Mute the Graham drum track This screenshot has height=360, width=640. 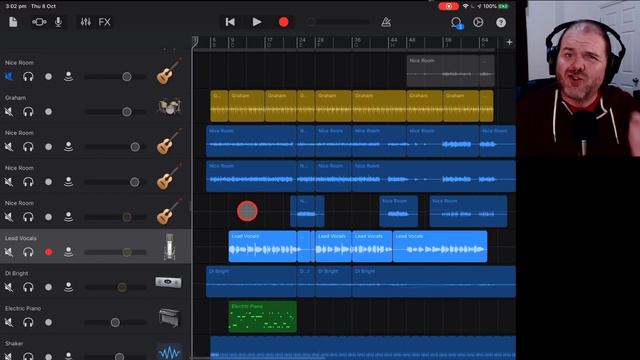pos(9,112)
